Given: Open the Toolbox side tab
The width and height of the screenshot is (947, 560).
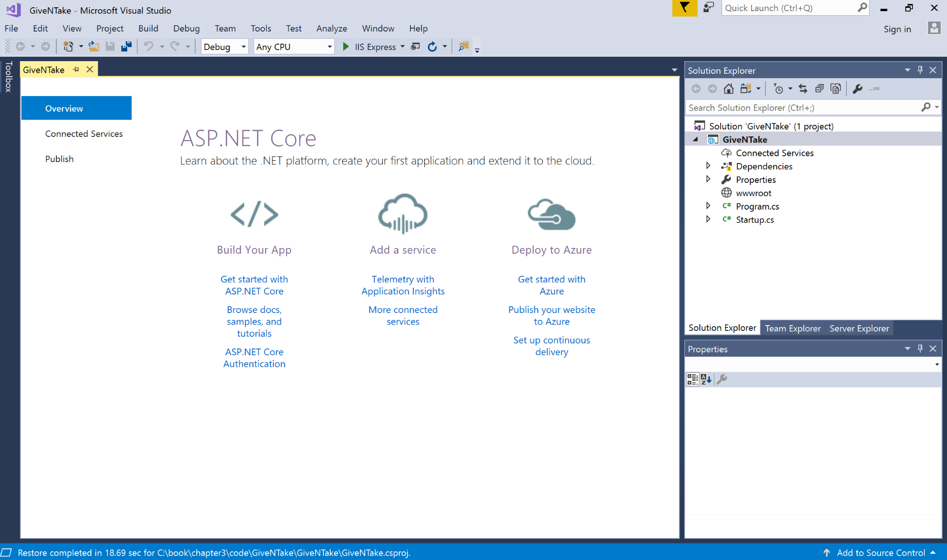Looking at the screenshot, I should (x=8, y=76).
